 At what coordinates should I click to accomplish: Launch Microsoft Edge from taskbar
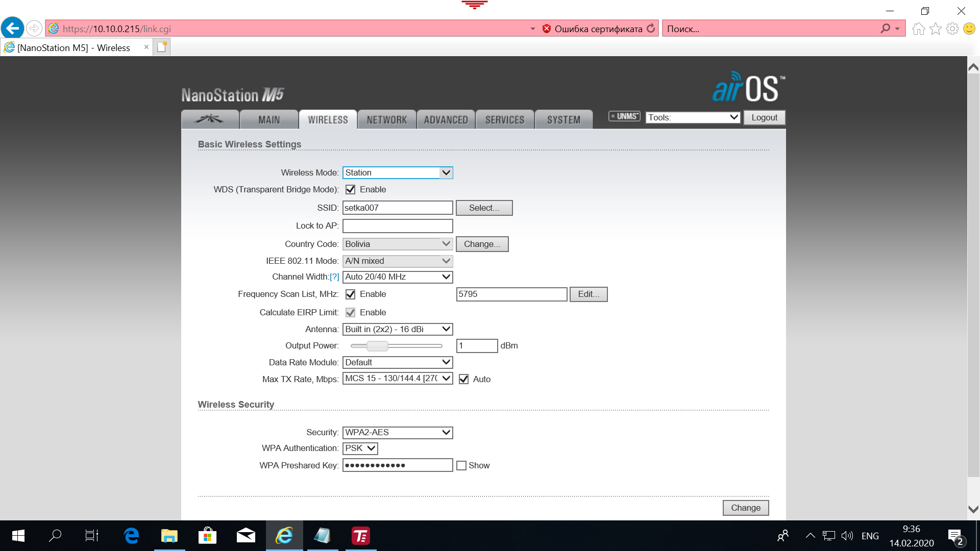click(131, 536)
